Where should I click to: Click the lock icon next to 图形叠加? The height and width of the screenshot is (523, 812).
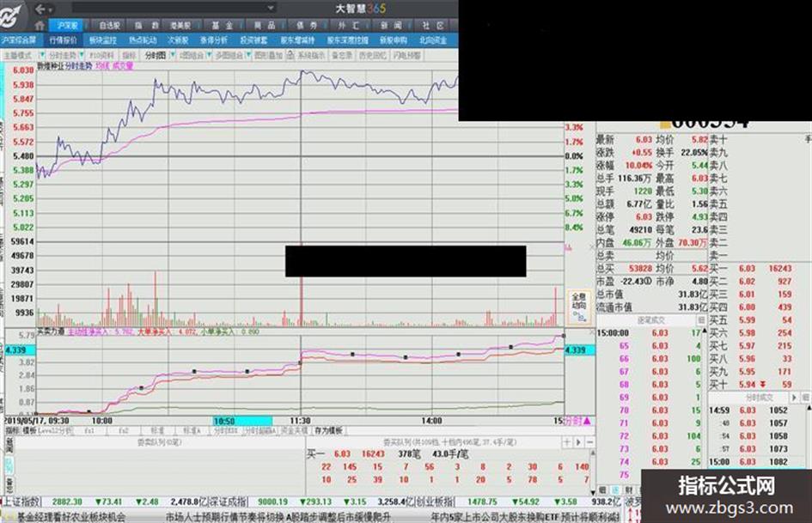(x=290, y=54)
